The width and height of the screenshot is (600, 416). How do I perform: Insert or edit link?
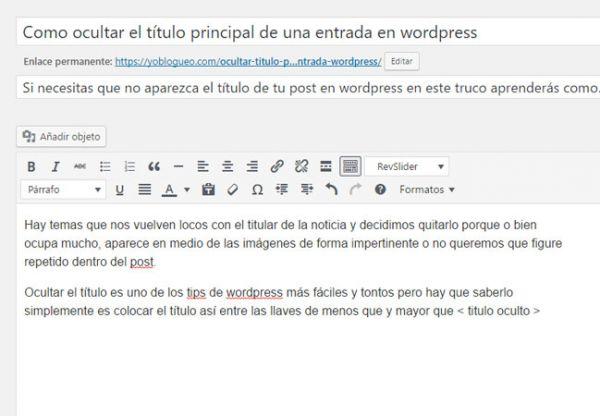pyautogui.click(x=277, y=166)
